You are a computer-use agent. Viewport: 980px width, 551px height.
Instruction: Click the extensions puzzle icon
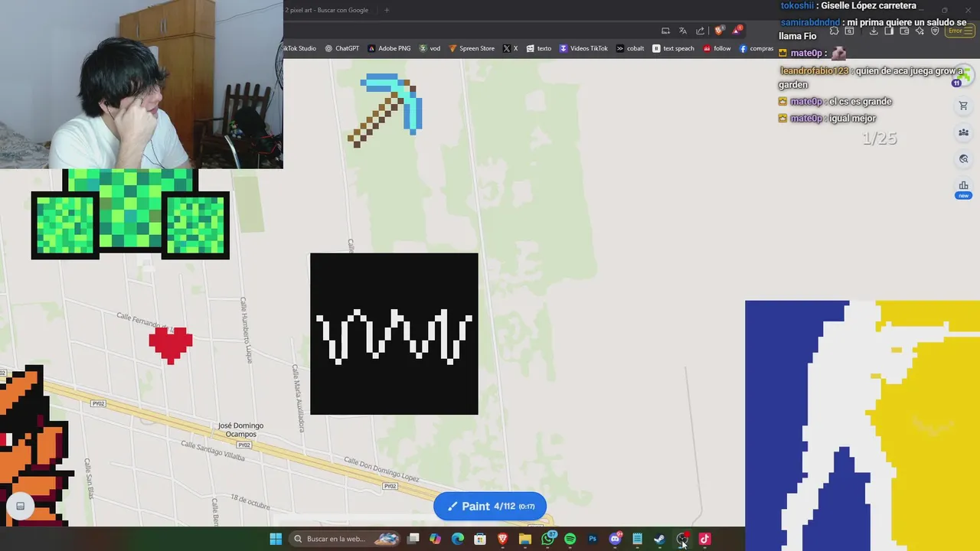(x=835, y=31)
